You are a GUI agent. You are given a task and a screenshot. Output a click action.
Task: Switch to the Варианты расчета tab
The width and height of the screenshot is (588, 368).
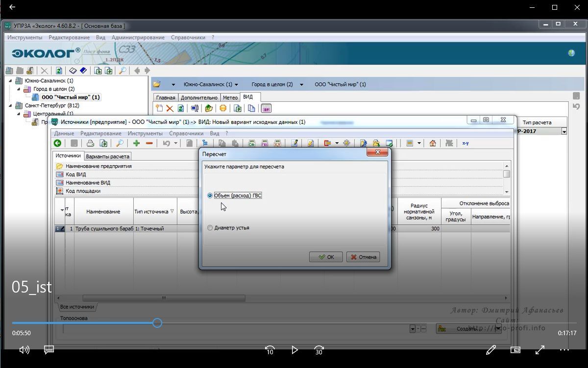point(107,156)
